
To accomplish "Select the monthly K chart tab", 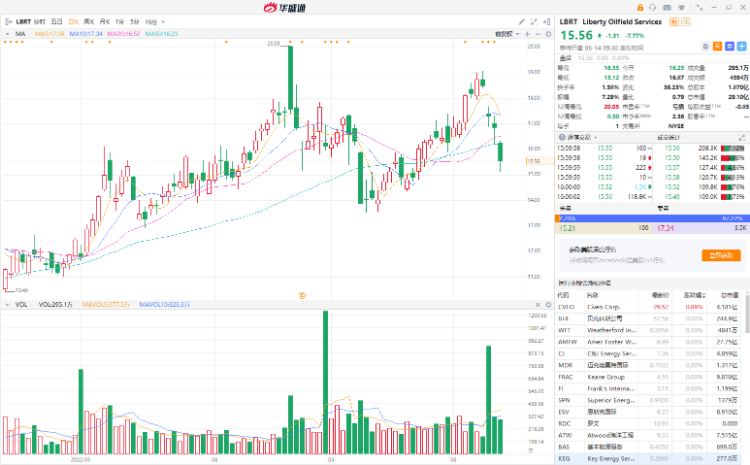I will [105, 22].
